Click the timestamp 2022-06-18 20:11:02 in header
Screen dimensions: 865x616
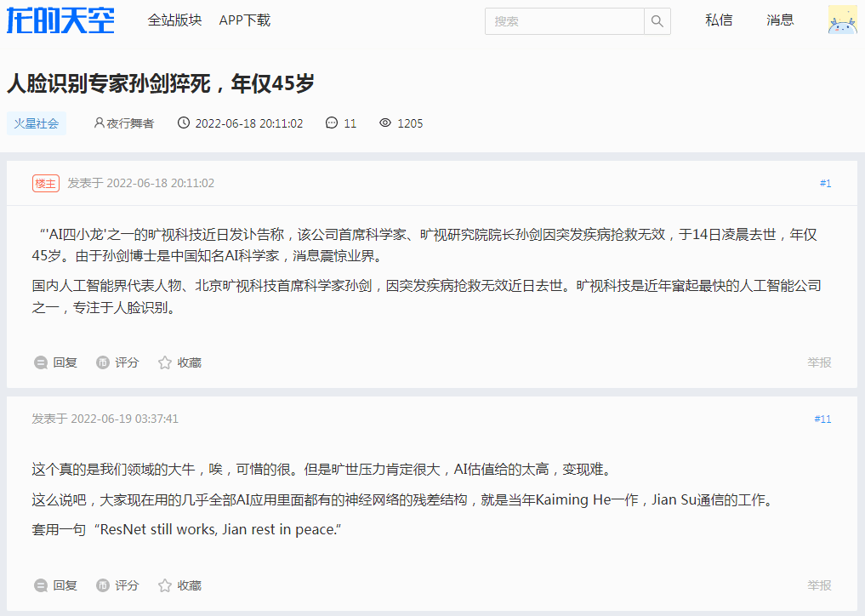pyautogui.click(x=249, y=123)
